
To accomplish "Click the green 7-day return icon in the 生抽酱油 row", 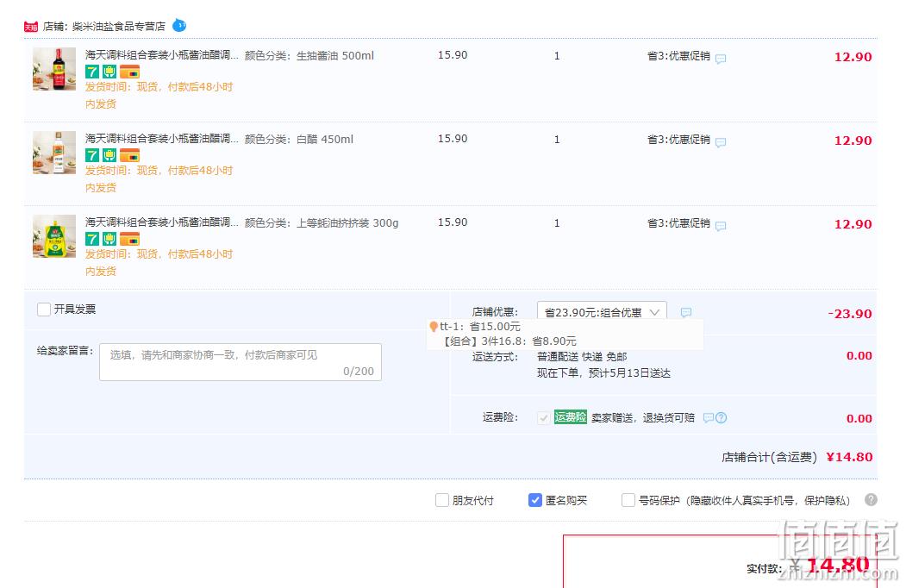I will pos(92,72).
